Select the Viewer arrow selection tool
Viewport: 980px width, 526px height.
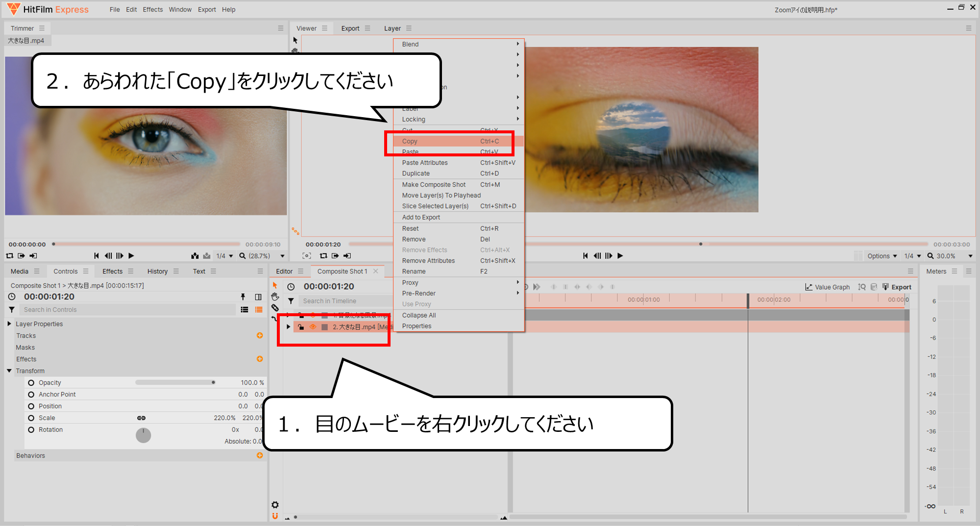pos(295,40)
